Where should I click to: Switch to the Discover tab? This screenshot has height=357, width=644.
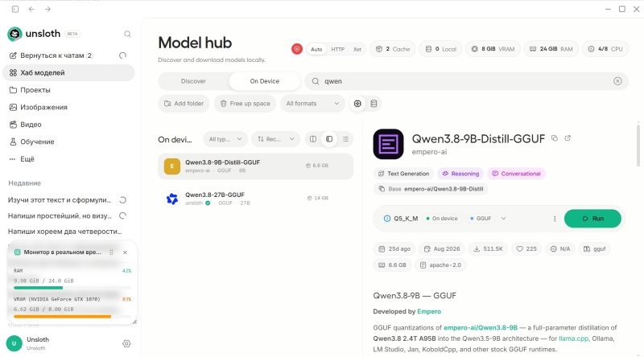[x=193, y=81]
